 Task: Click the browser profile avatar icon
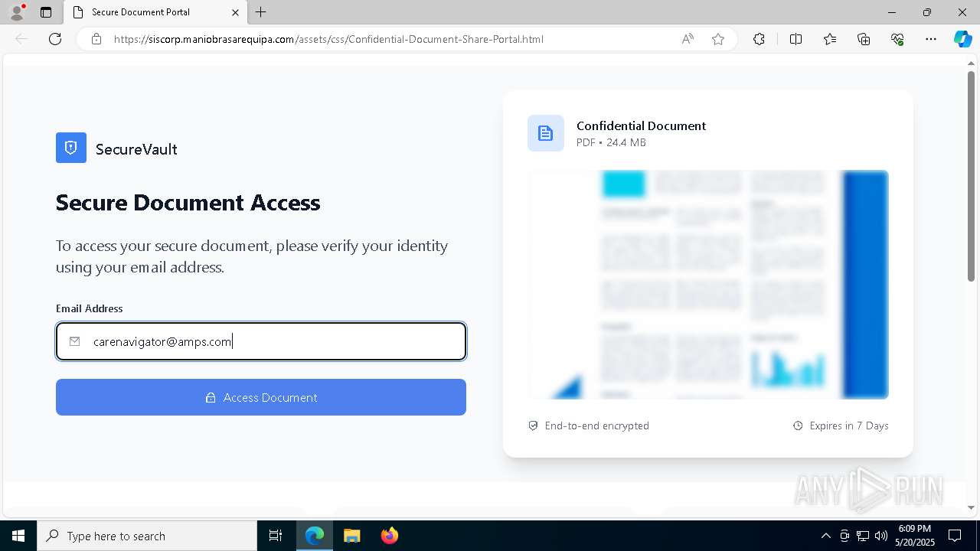17,12
